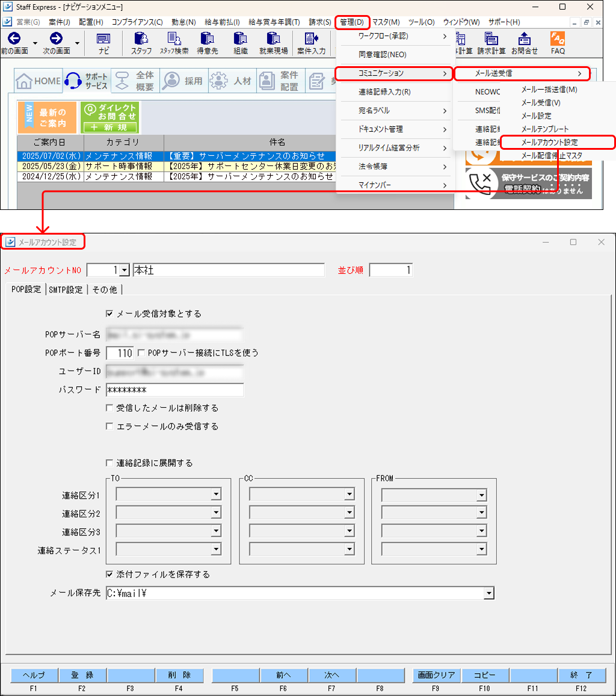Open 前の画面 history dropdown arrow
This screenshot has width=616, height=696.
pos(35,43)
